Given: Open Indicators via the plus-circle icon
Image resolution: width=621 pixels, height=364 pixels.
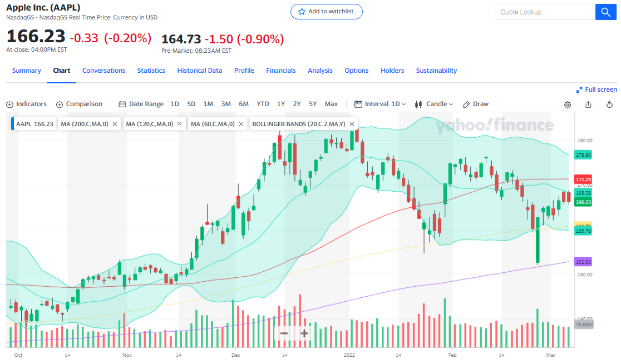Looking at the screenshot, I should point(10,104).
